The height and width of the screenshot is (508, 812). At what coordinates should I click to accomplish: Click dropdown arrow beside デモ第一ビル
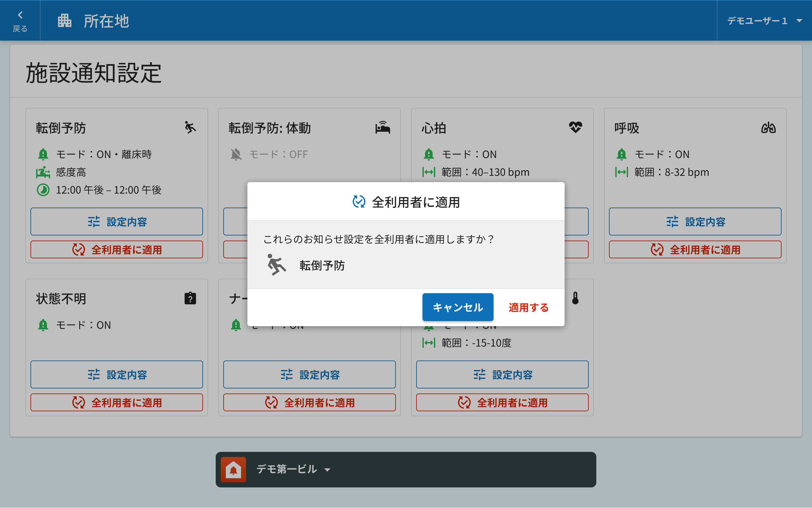click(x=327, y=470)
